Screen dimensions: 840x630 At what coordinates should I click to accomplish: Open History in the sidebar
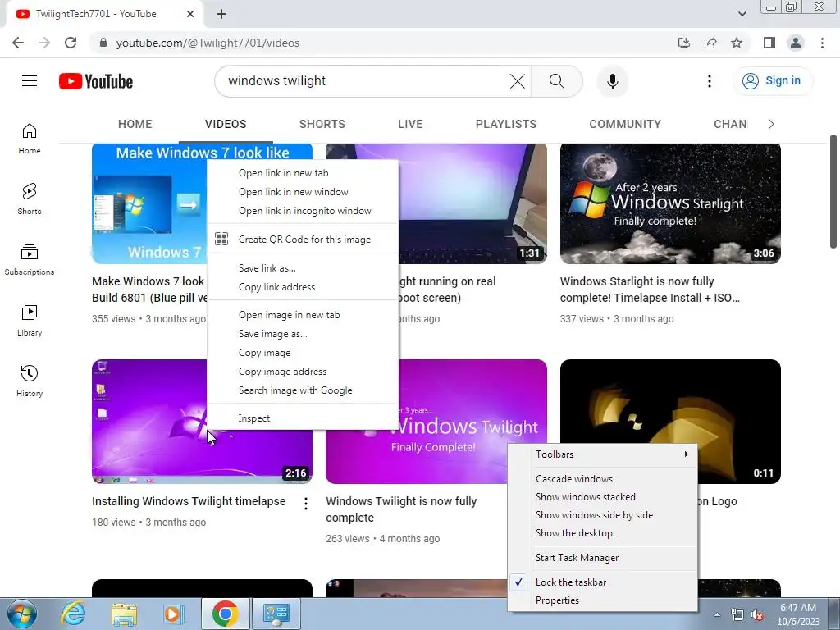click(x=30, y=381)
